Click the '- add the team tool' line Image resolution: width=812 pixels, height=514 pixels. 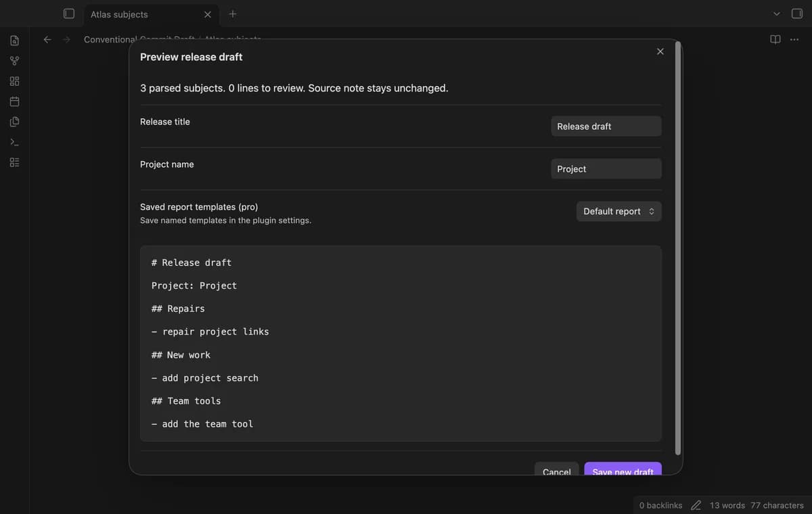(202, 423)
